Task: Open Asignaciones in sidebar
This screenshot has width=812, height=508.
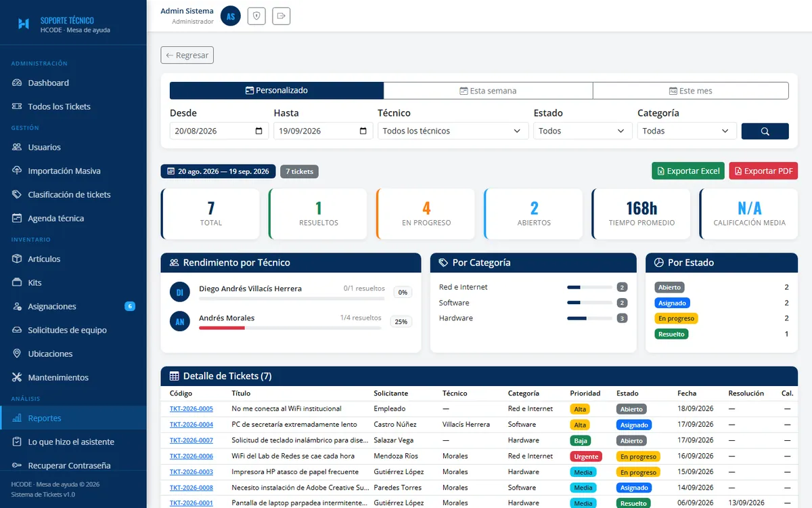Action: click(73, 306)
